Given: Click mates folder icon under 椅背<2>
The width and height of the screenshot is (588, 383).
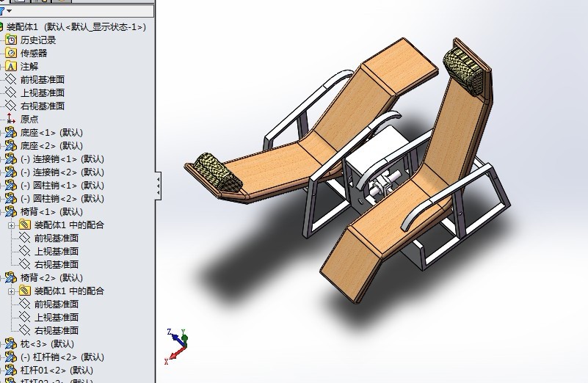Looking at the screenshot, I should tap(25, 291).
